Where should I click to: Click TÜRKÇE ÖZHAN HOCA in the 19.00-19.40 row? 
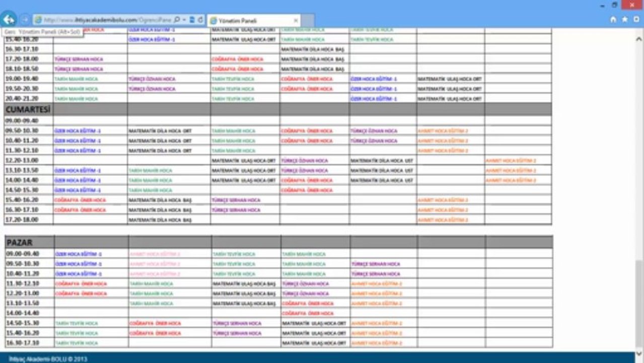[x=152, y=79]
